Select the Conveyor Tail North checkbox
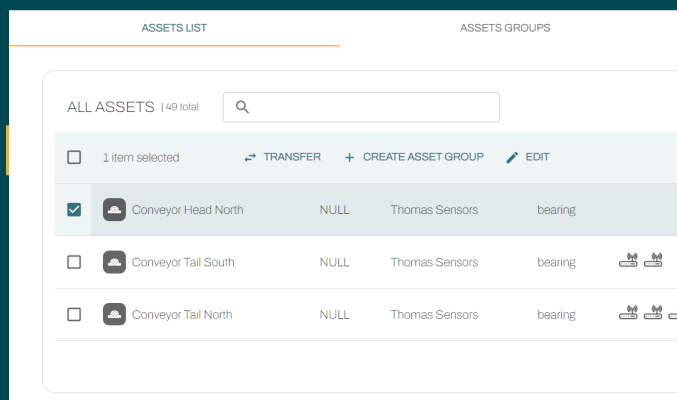Image resolution: width=677 pixels, height=400 pixels. coord(74,314)
